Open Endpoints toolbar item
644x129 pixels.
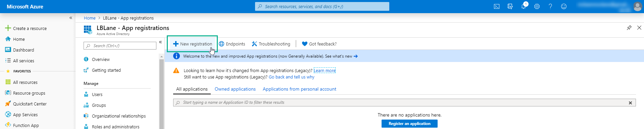[x=232, y=44]
